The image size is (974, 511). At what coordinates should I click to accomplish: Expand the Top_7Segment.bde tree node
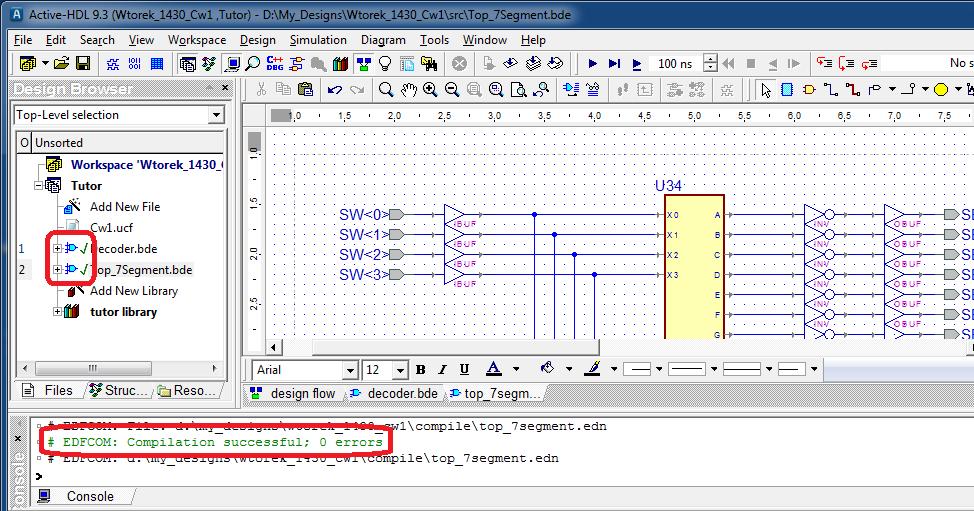[57, 269]
